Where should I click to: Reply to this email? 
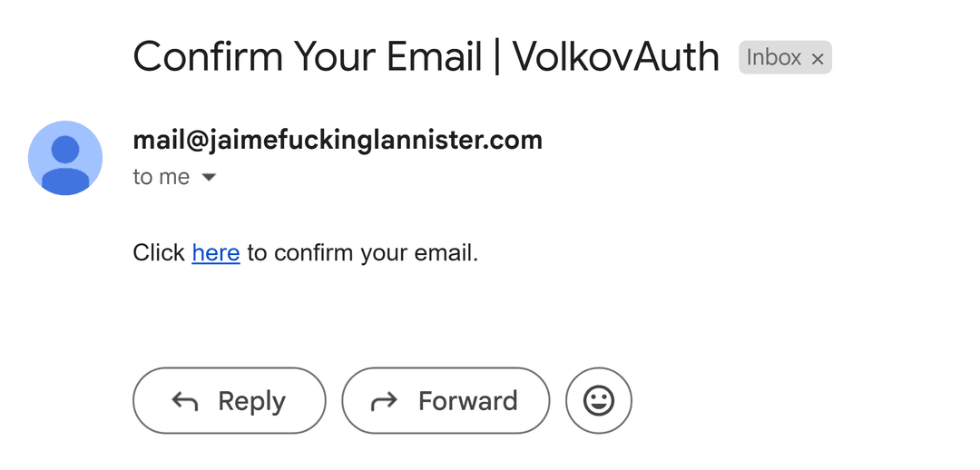point(230,401)
